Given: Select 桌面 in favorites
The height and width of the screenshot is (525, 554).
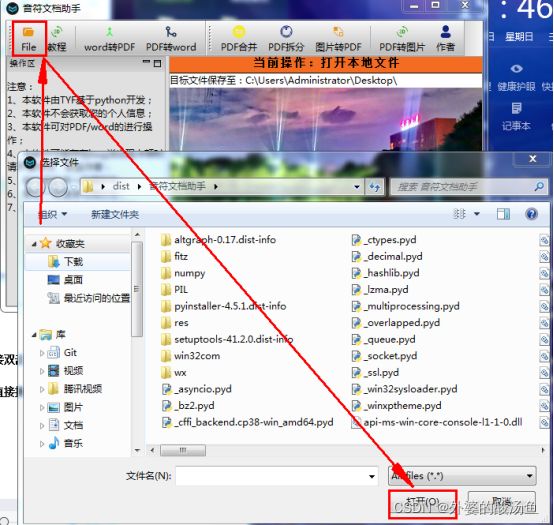Looking at the screenshot, I should click(65, 280).
